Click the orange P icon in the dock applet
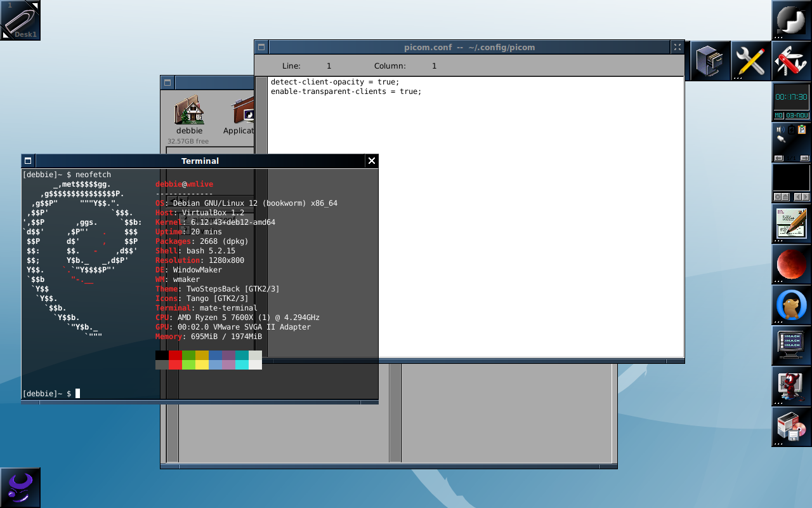This screenshot has height=508, width=812. pyautogui.click(x=802, y=130)
